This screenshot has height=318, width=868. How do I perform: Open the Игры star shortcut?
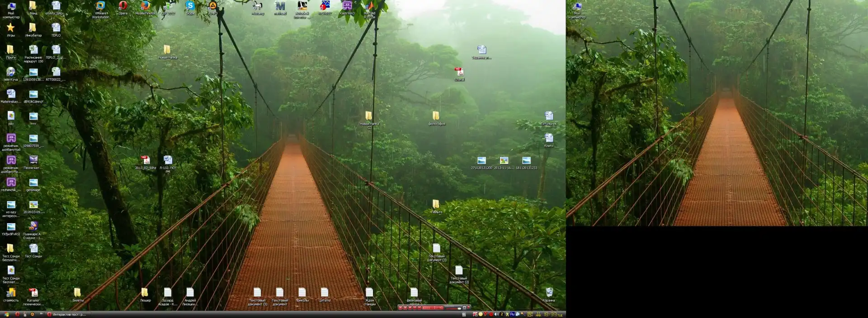pyautogui.click(x=11, y=30)
